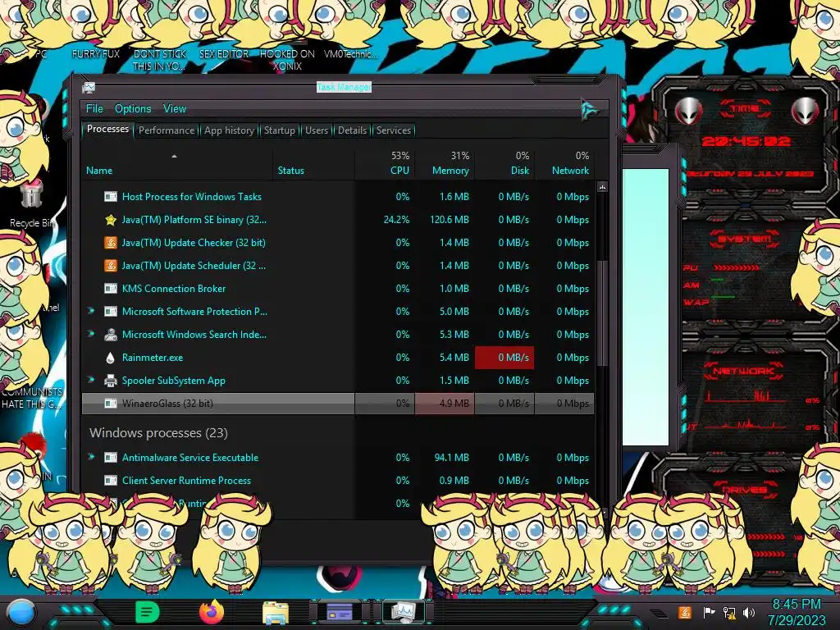
Task: Open the Recycle Bin desktop icon
Action: [31, 204]
